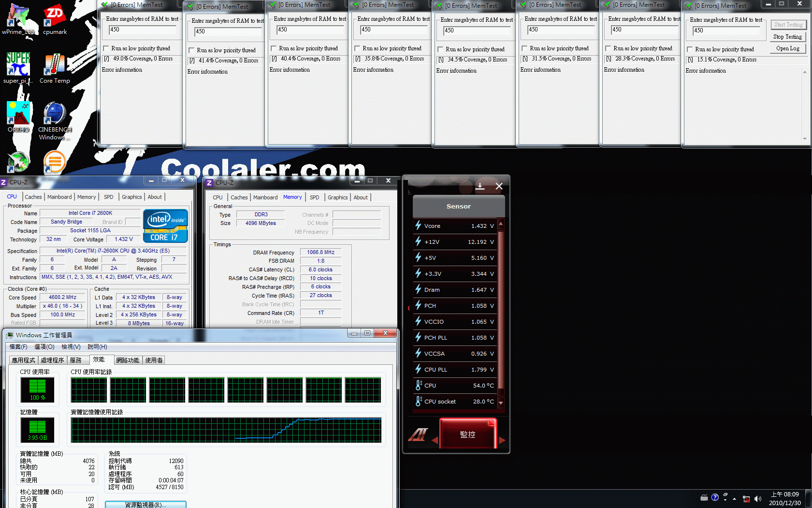Viewport: 812px width, 508px height.
Task: Click the Stop Testing button
Action: click(787, 37)
